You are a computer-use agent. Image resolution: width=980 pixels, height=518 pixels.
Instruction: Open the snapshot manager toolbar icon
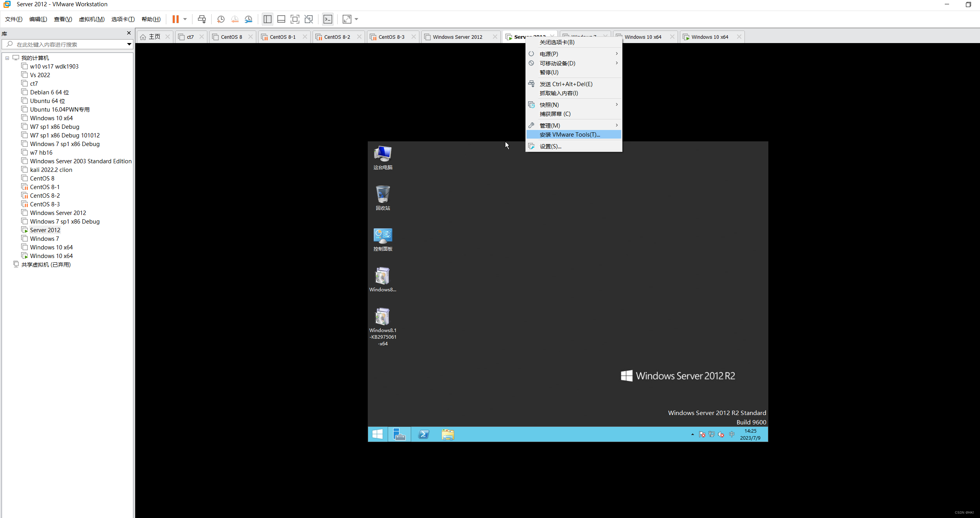point(249,19)
